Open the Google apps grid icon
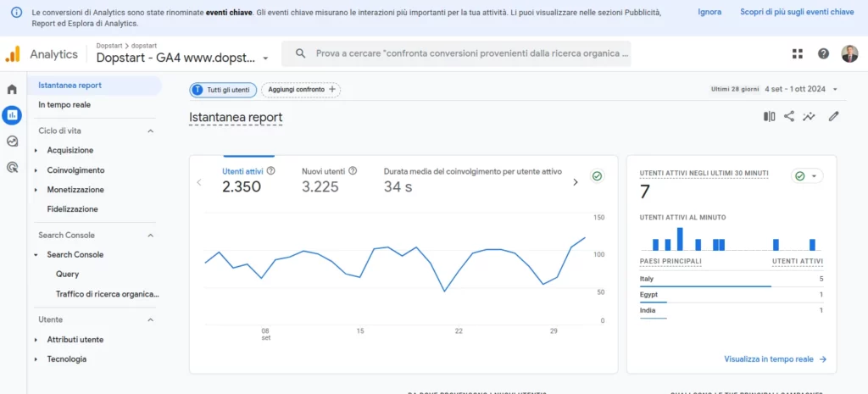868x394 pixels. [x=797, y=53]
